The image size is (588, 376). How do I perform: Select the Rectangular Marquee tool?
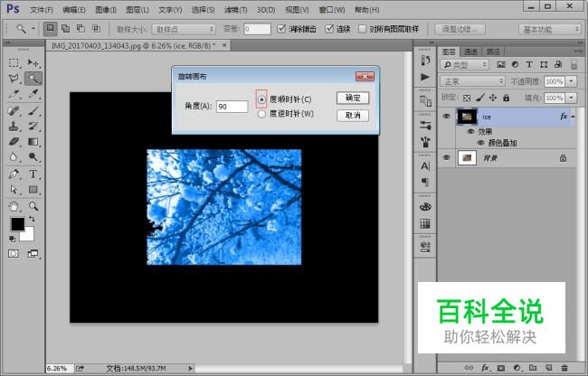coord(14,62)
